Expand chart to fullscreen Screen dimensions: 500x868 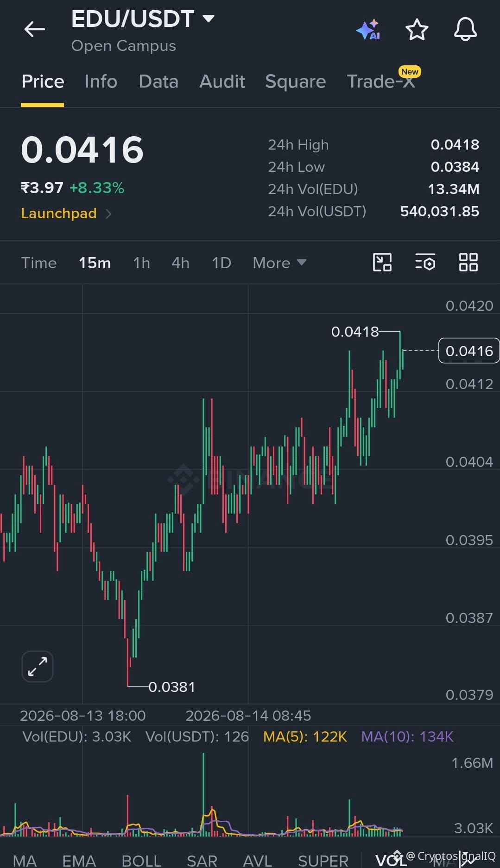(x=38, y=667)
